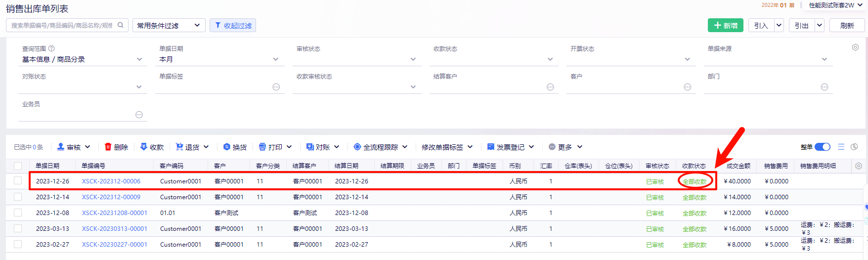The height and width of the screenshot is (260, 868).
Task: Click the help icon next to 查询范围
Action: click(51, 48)
